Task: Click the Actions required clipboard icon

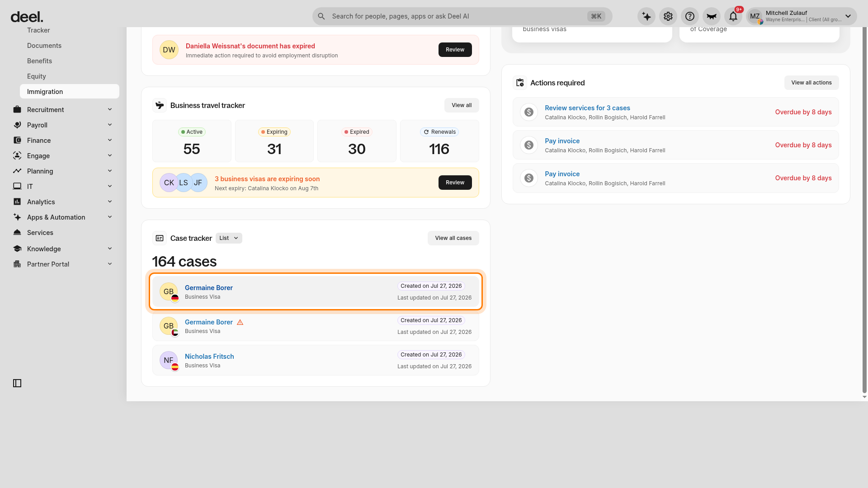Action: 520,83
